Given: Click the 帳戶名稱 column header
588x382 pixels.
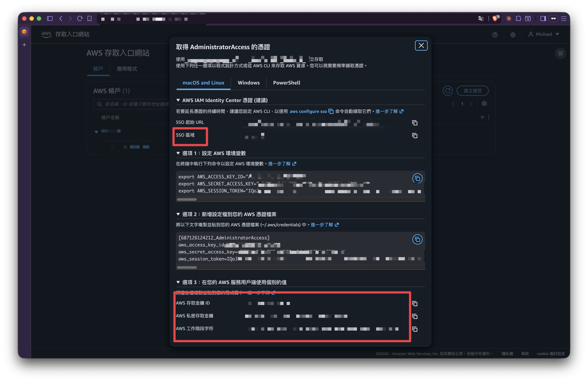Looking at the screenshot, I should click(110, 118).
